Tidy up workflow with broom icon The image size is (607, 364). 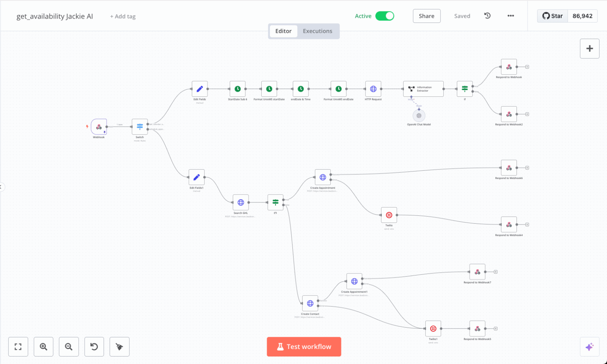point(119,347)
